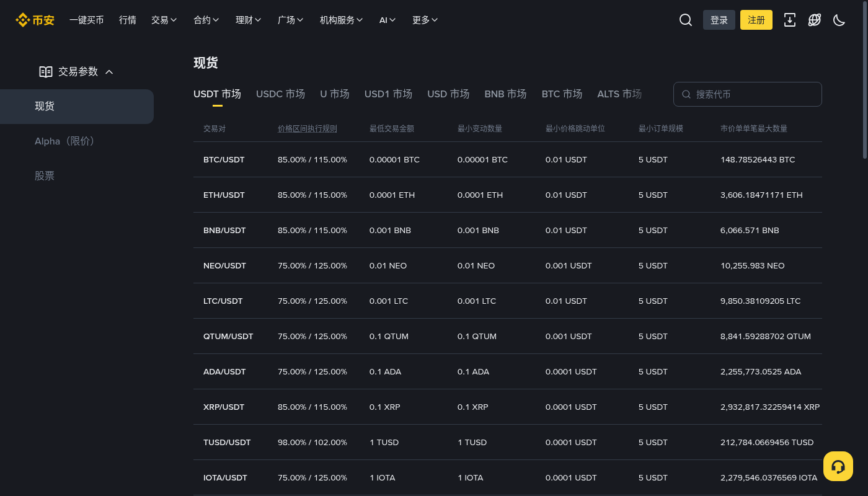This screenshot has height=496, width=868.
Task: Click the 价格区间执行规则 column header link
Action: (308, 129)
